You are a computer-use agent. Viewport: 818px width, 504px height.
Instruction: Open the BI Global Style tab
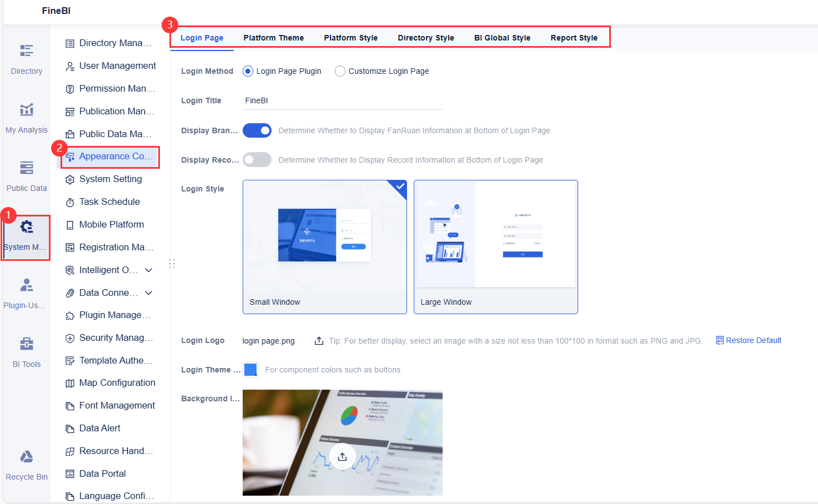502,37
